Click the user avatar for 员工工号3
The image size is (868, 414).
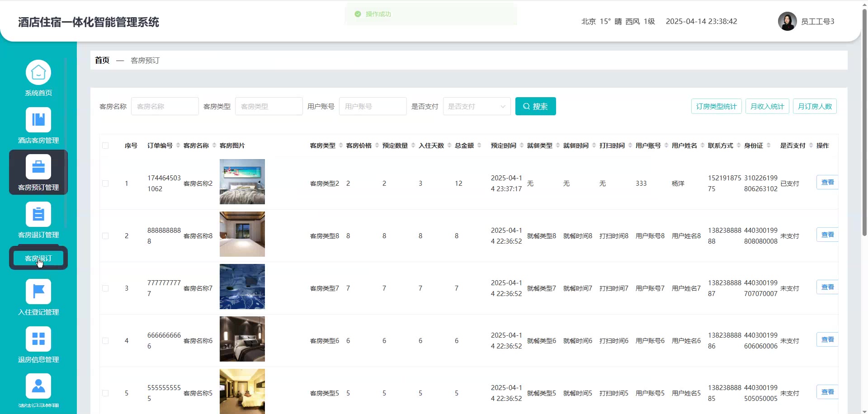click(787, 21)
